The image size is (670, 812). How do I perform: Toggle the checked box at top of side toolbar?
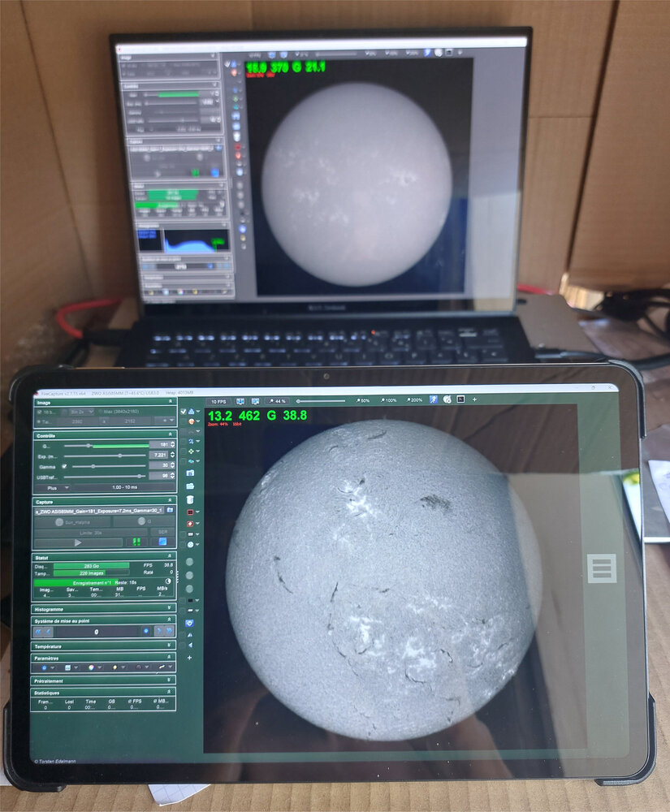point(184,411)
